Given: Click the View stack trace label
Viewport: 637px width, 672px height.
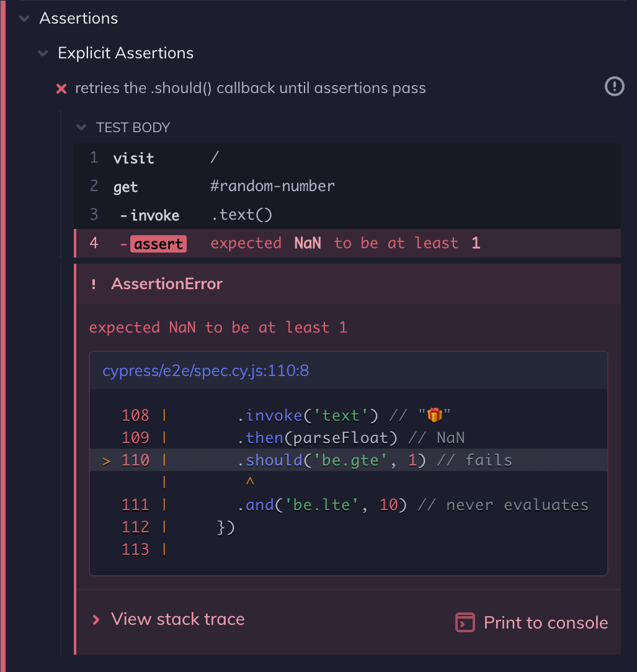Looking at the screenshot, I should coord(178,619).
